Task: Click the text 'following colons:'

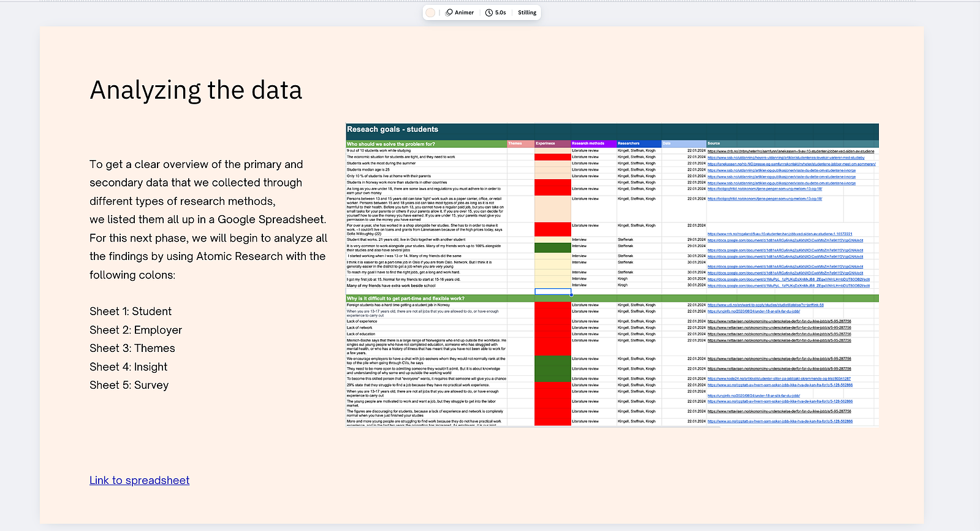Action: 132,275
